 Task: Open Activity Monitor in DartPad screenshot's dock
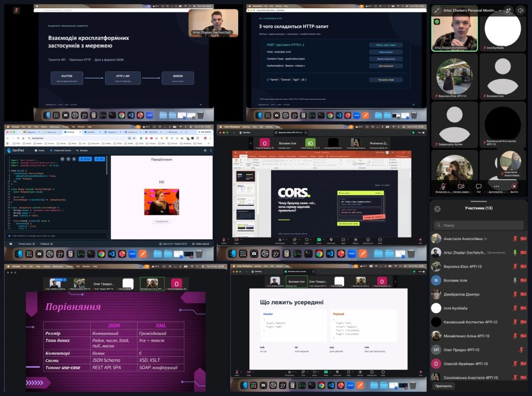80,254
